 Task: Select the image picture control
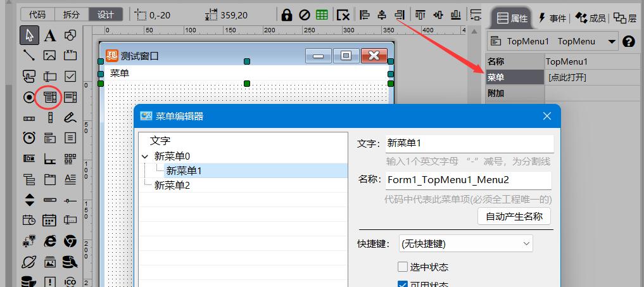pos(49,55)
